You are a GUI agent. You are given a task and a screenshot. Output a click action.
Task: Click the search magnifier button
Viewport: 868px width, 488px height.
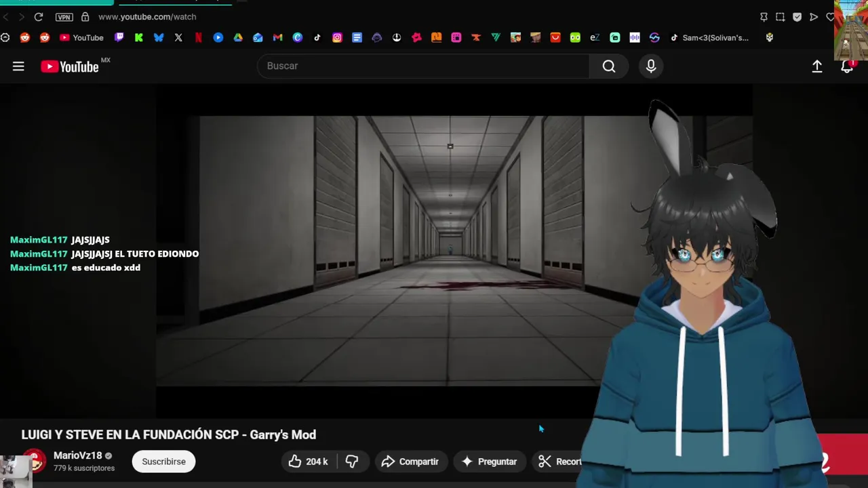[x=609, y=66]
